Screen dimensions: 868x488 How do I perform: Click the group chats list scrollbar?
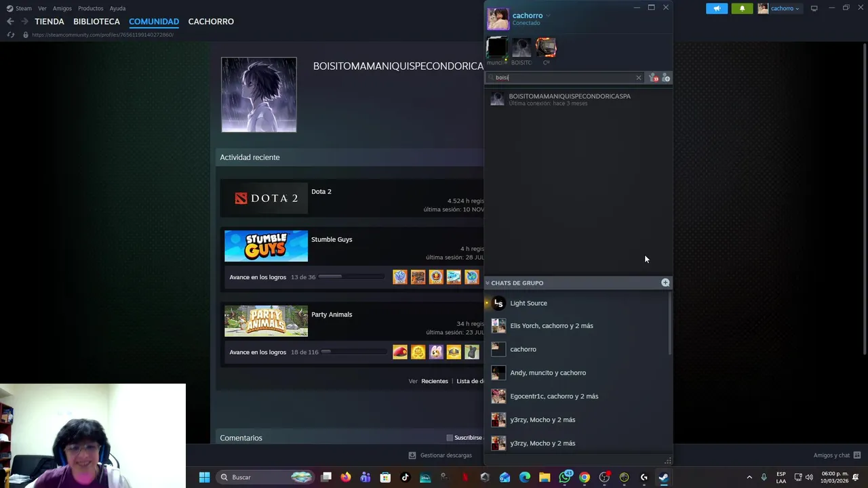[x=670, y=324]
